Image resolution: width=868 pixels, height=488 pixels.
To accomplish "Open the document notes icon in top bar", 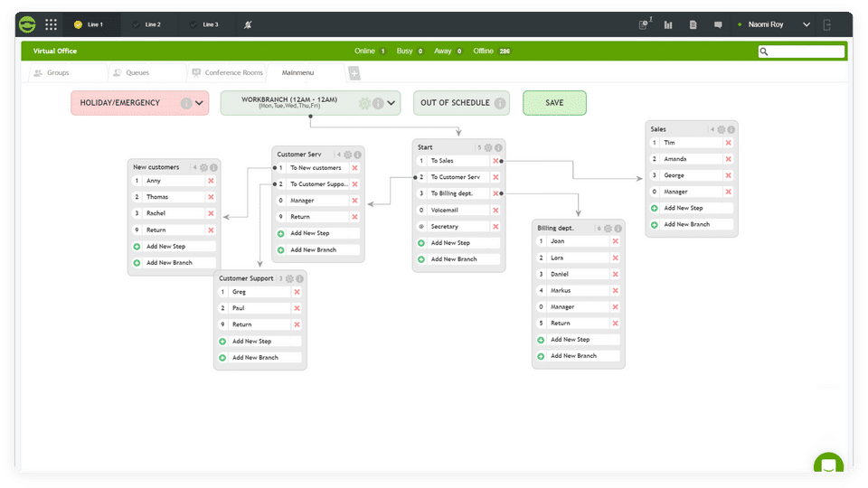I will pos(693,25).
